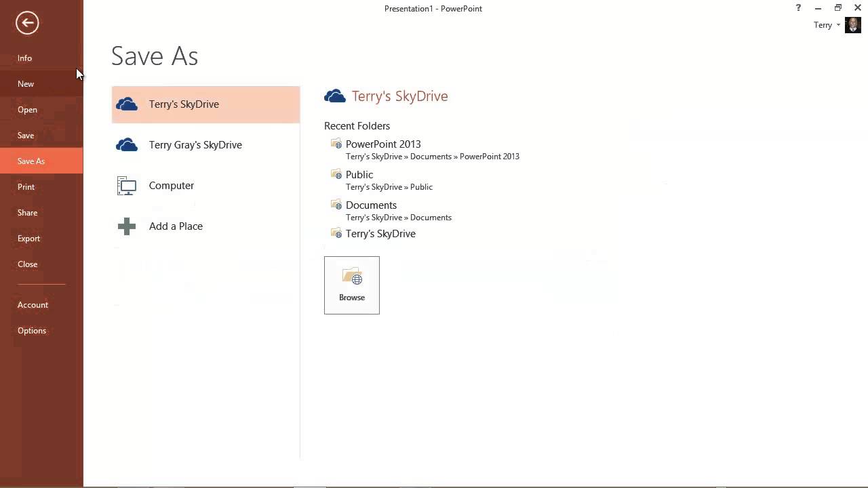
Task: Select the Save As menu item
Action: 41,161
